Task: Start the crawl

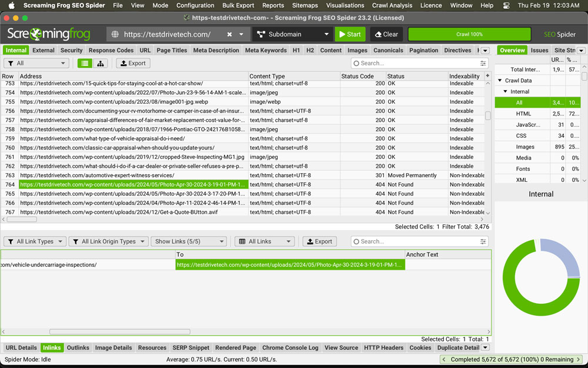Action: (x=350, y=34)
